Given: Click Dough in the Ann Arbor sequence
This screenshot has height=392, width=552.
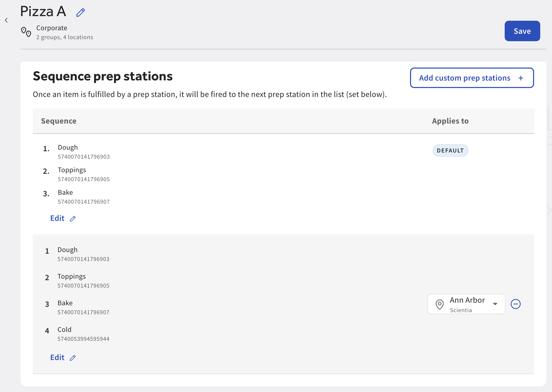Looking at the screenshot, I should pos(68,250).
